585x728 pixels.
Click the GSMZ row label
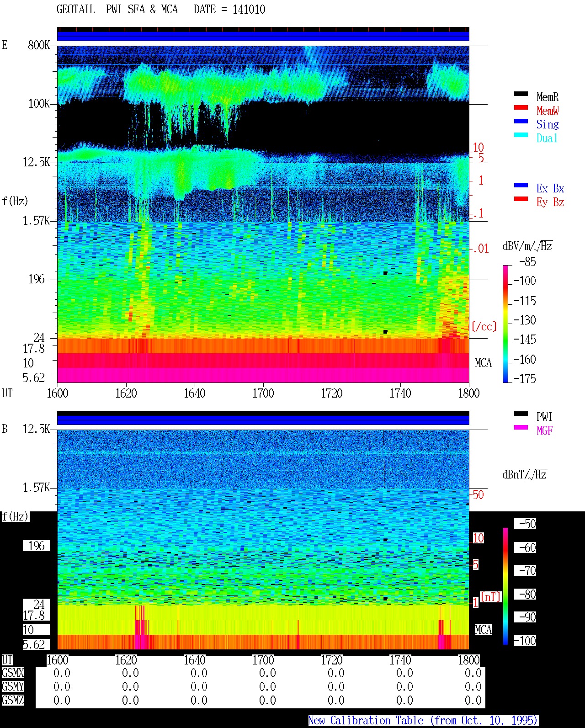point(13,700)
